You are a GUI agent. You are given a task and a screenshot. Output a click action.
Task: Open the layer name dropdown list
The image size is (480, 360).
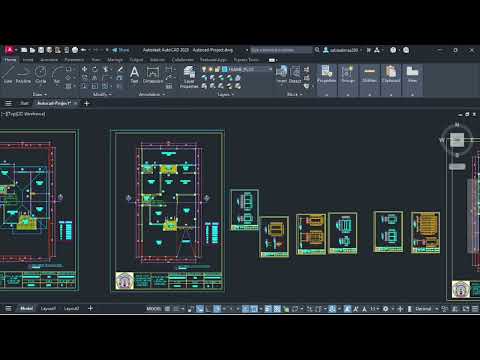[x=270, y=69]
